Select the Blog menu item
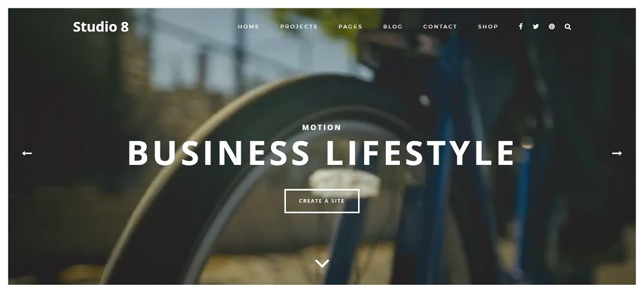Image resolution: width=644 pixels, height=286 pixels. [x=393, y=26]
